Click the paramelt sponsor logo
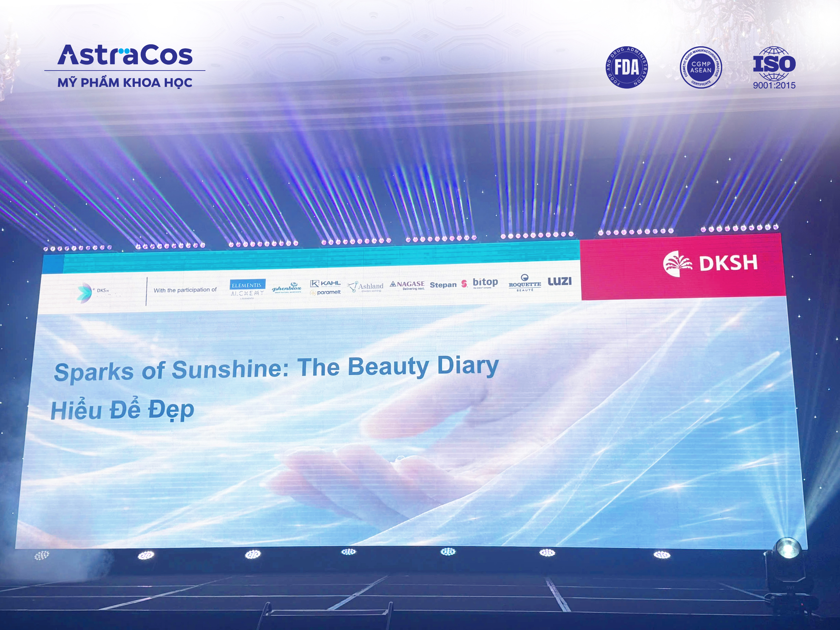Image resolution: width=840 pixels, height=630 pixels. (325, 292)
